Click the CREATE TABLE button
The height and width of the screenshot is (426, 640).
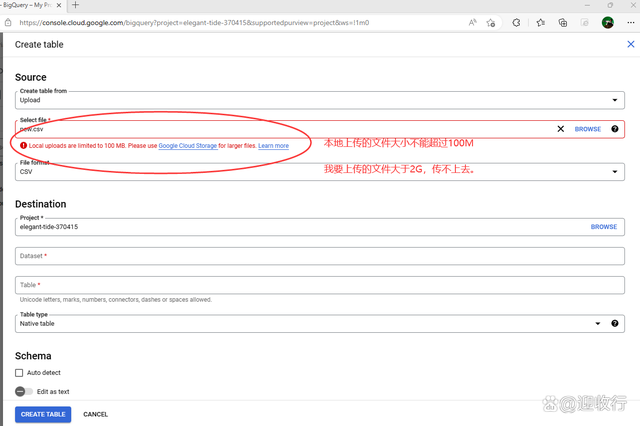pos(43,414)
